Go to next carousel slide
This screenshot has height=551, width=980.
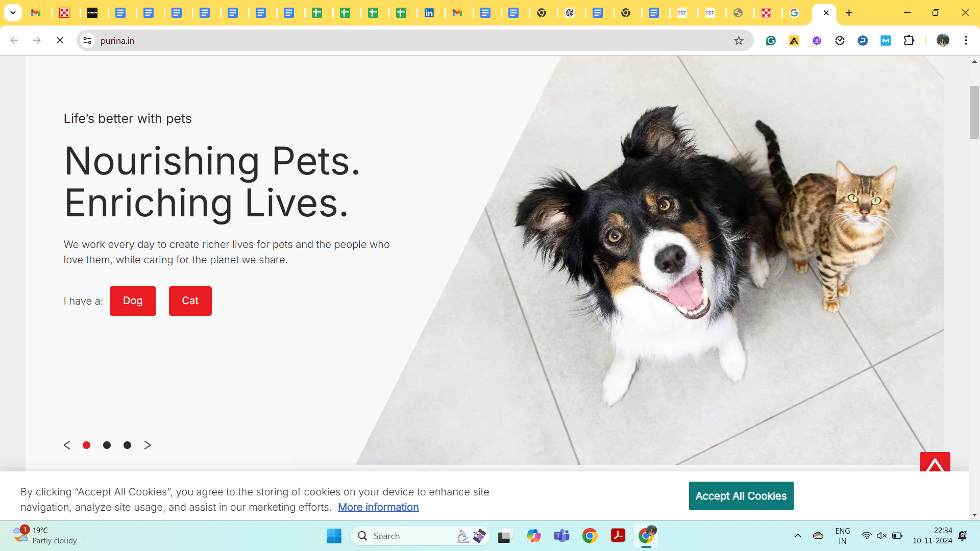pyautogui.click(x=148, y=445)
